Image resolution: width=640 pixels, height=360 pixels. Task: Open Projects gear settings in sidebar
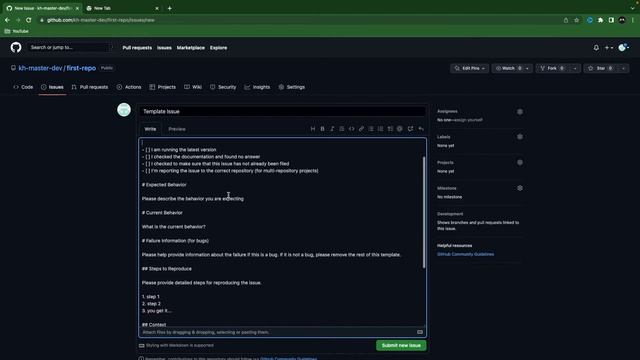click(x=520, y=162)
